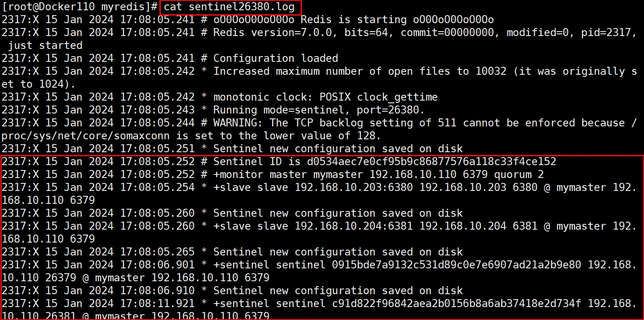Screen dimensions: 644x320
Task: Click the 17:08:05.251 Sentinel new configuration saved line
Action: click(232, 149)
